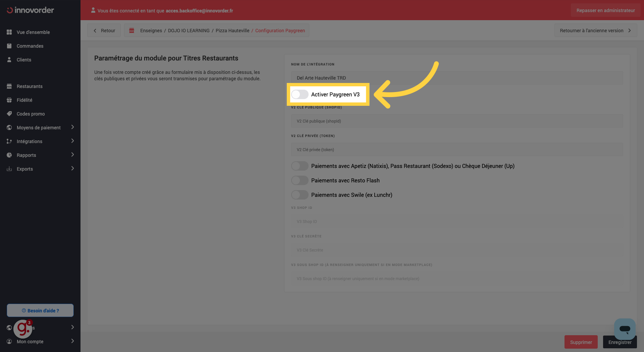Go to Clients in the sidebar

[x=24, y=60]
